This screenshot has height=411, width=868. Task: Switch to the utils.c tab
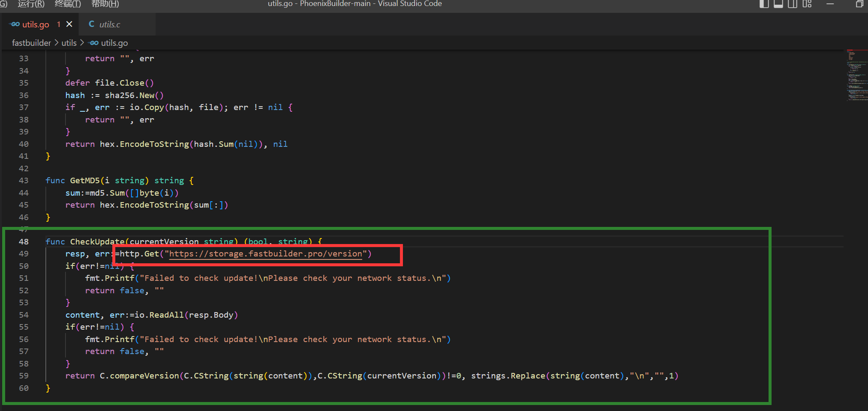[x=109, y=24]
